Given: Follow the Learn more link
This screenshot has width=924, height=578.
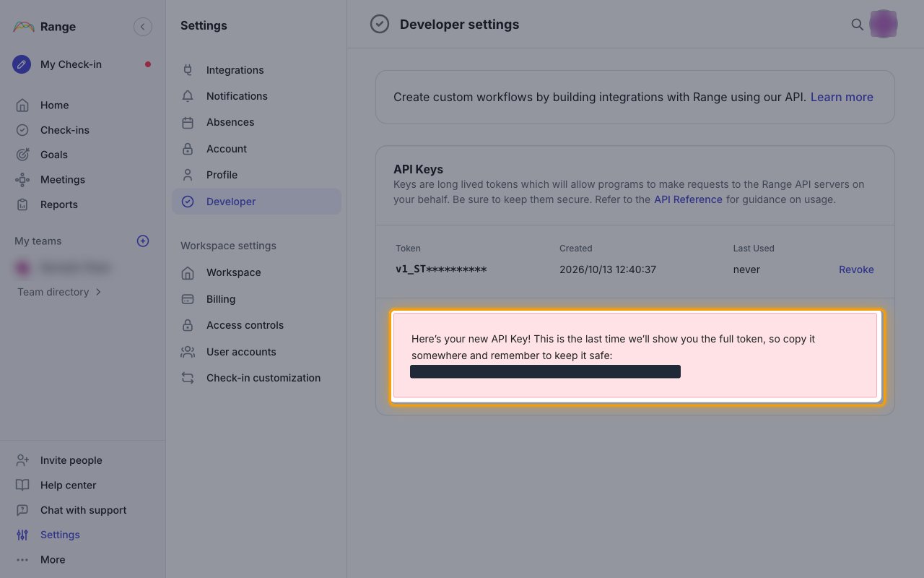Looking at the screenshot, I should coord(842,97).
